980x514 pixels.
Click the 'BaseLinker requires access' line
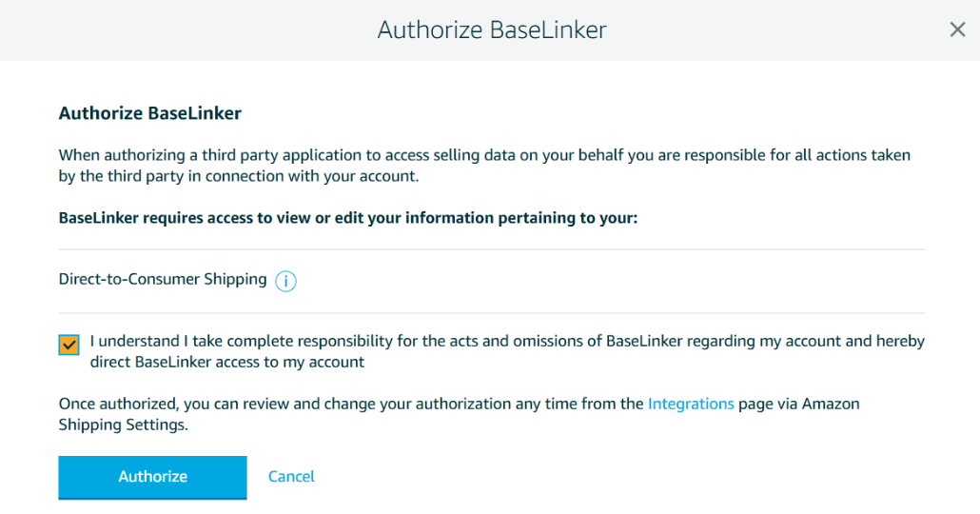(x=348, y=218)
